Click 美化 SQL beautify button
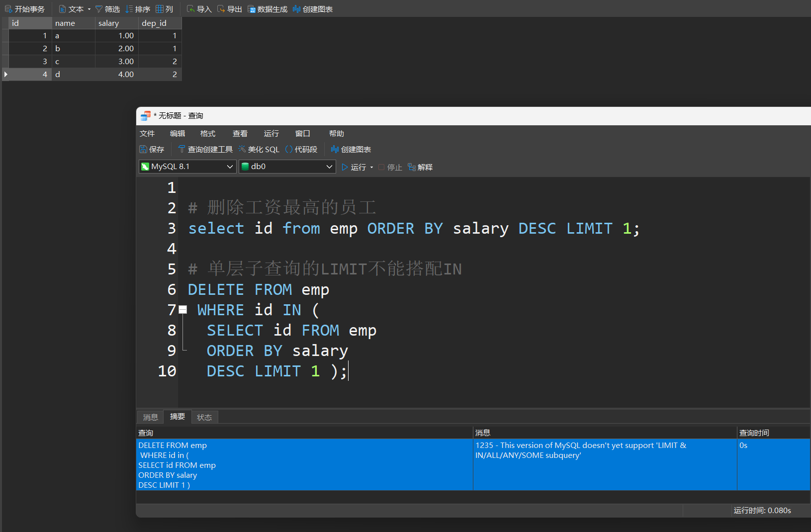This screenshot has height=532, width=811. pyautogui.click(x=259, y=149)
